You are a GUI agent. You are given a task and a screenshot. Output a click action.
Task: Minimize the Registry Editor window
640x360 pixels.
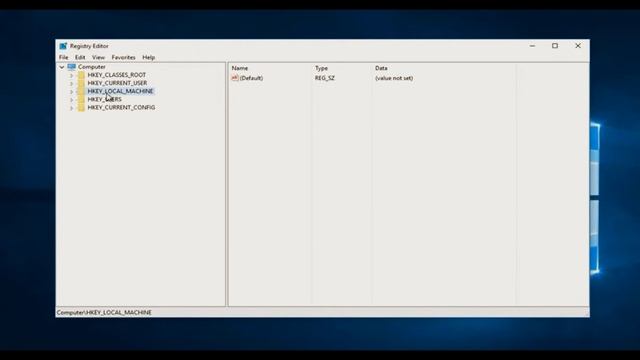click(x=532, y=46)
